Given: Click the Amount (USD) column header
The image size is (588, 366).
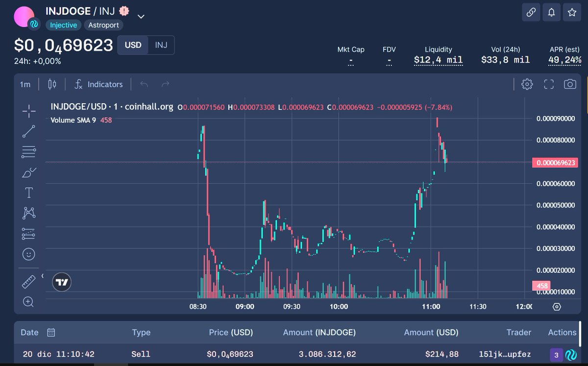Looking at the screenshot, I should pyautogui.click(x=431, y=332).
